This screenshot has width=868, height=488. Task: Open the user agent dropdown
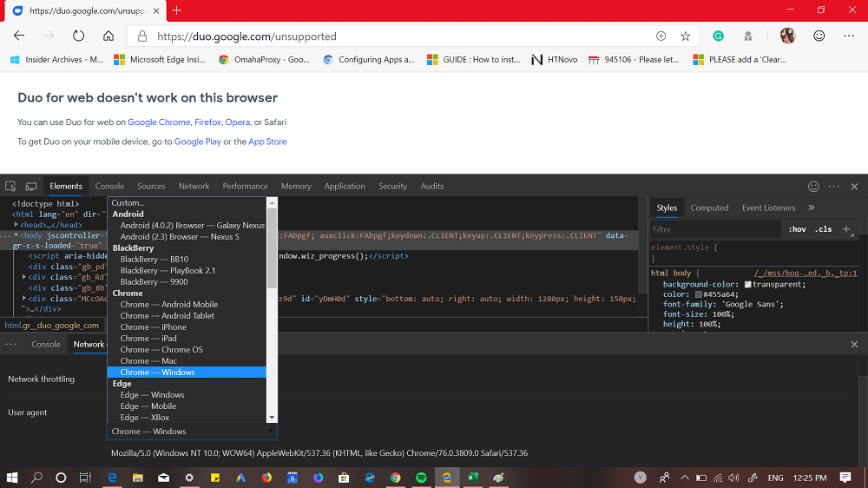192,431
